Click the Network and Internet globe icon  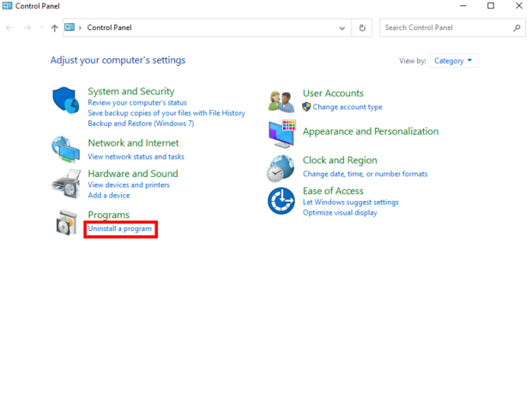[66, 149]
